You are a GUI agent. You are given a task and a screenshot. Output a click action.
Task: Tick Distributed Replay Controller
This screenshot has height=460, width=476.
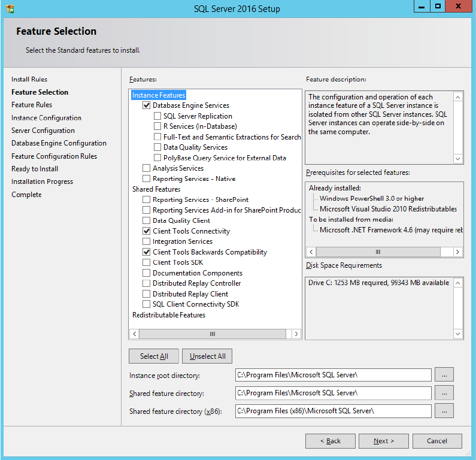tap(146, 283)
